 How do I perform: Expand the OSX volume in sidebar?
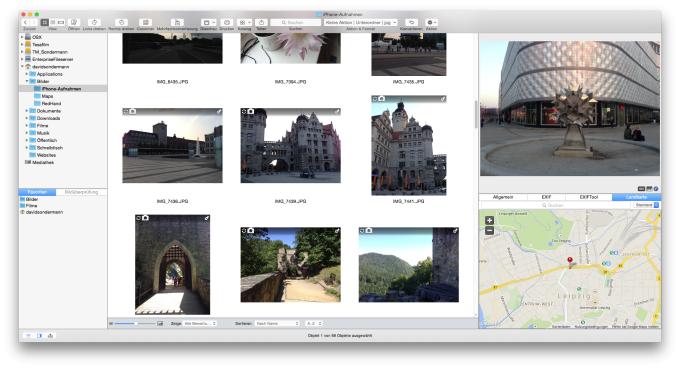click(x=22, y=37)
